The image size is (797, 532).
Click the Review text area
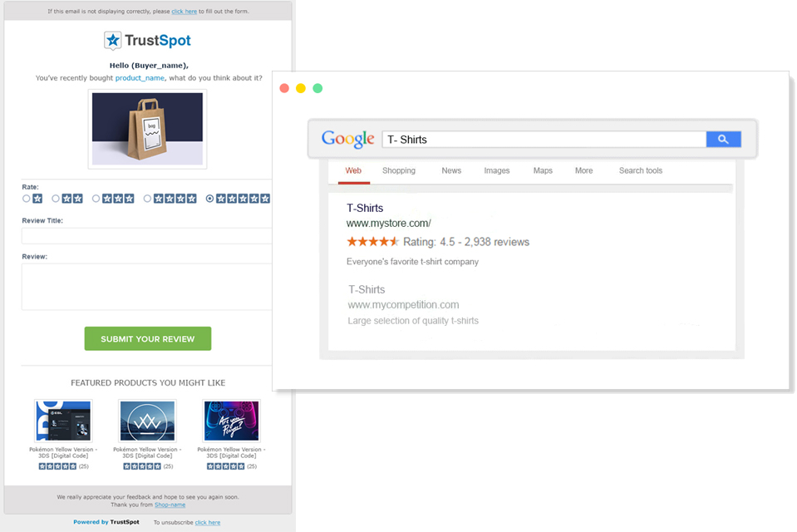[146, 287]
